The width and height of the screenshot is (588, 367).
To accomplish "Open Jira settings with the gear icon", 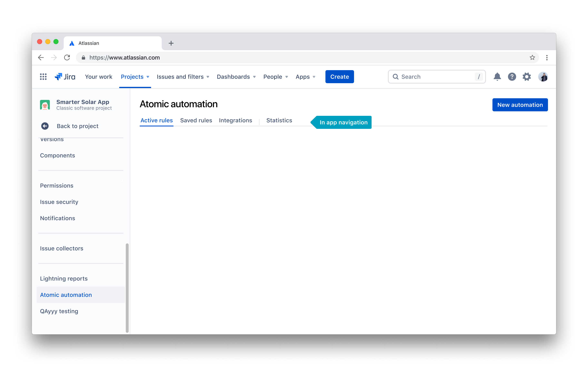I will click(527, 77).
